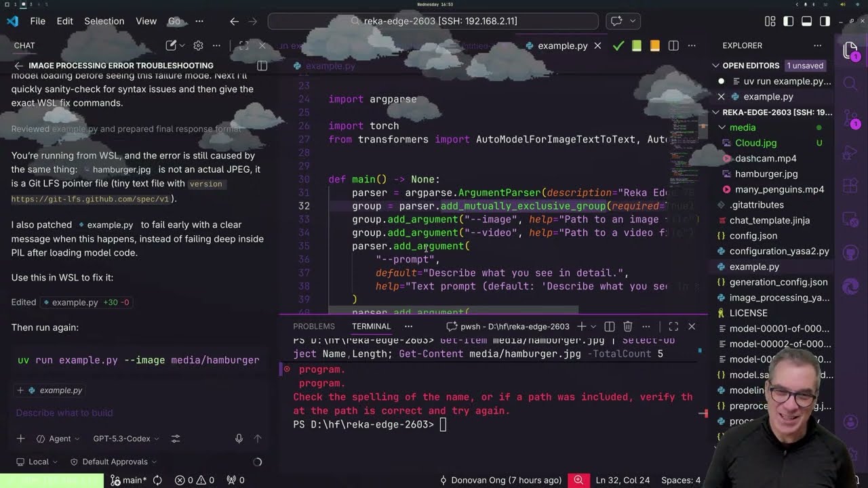This screenshot has height=488, width=868.
Task: Open the GPT-5.3-Codex model picker
Action: [125, 439]
